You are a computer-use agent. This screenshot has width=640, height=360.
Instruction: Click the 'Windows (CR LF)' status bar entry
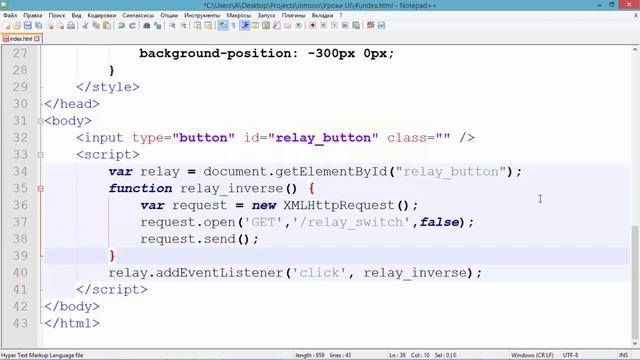[x=532, y=355]
